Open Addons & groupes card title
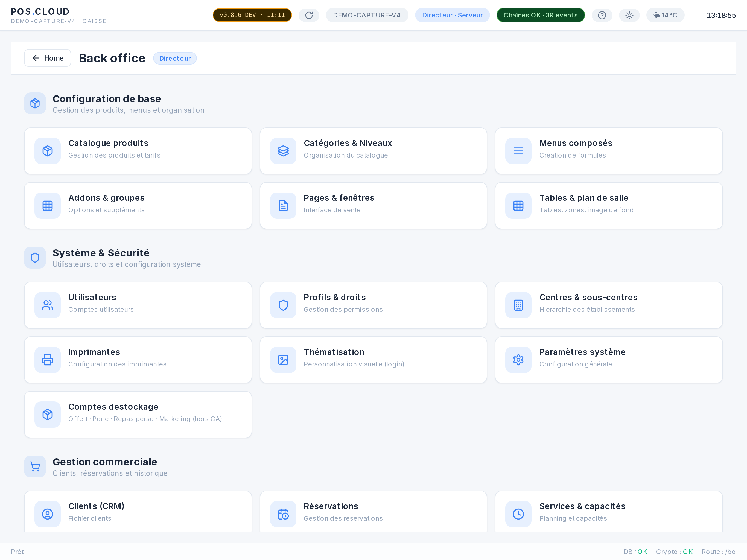This screenshot has width=747, height=560. 106,198
